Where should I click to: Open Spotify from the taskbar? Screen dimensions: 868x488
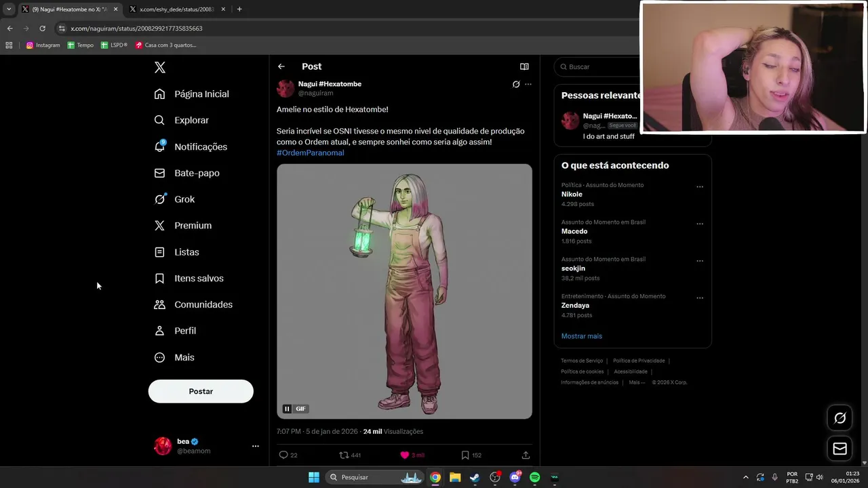pyautogui.click(x=534, y=477)
